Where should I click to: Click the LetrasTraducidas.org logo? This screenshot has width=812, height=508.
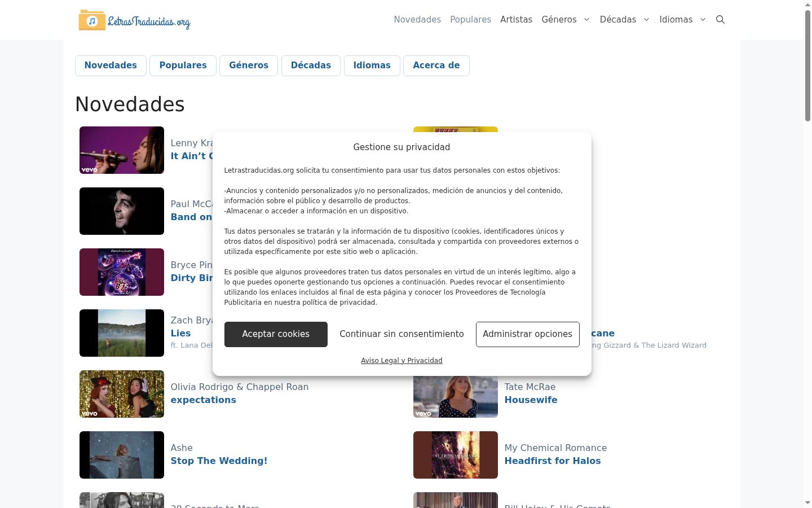pos(134,20)
